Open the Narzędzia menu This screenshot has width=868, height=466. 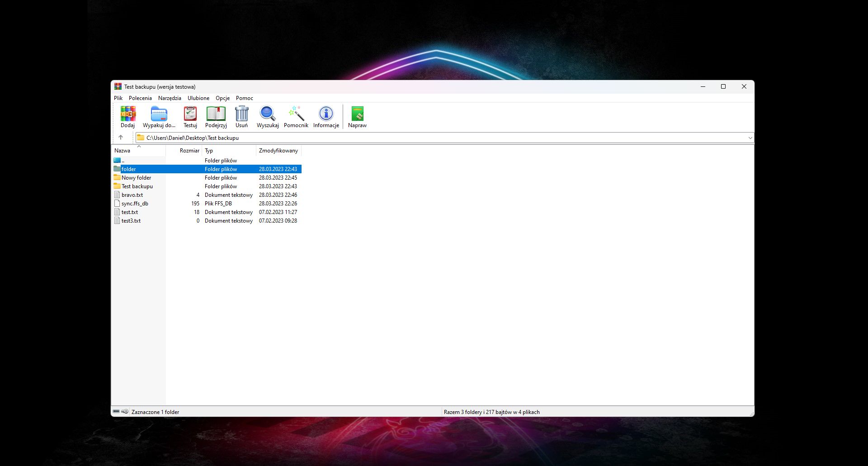click(x=170, y=98)
